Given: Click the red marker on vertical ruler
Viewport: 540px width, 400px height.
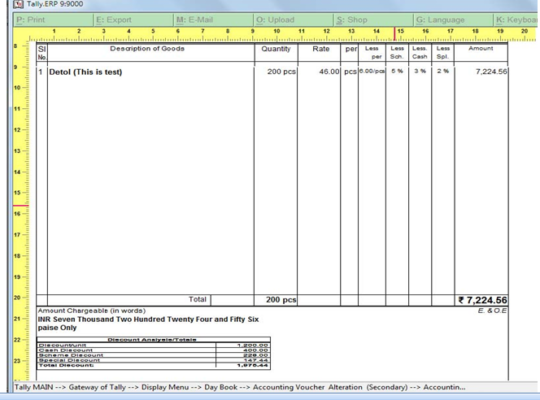Looking at the screenshot, I should [x=21, y=206].
